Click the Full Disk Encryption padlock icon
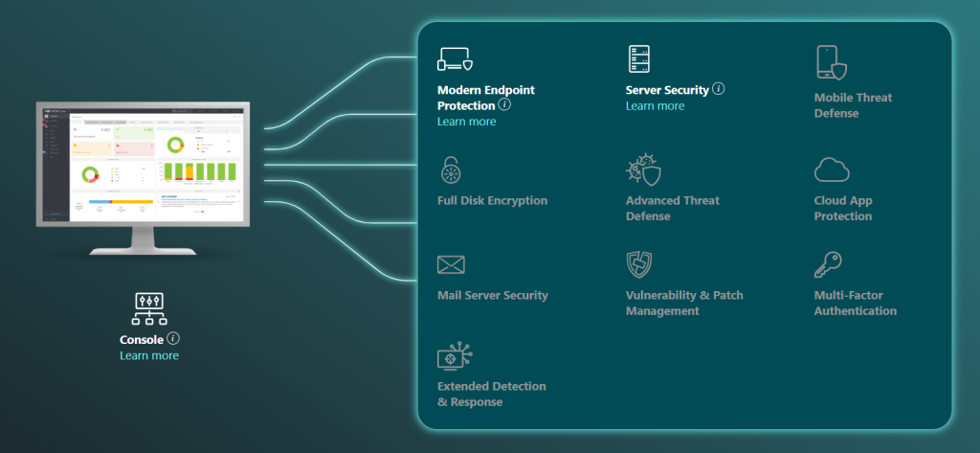The height and width of the screenshot is (453, 980). click(450, 170)
